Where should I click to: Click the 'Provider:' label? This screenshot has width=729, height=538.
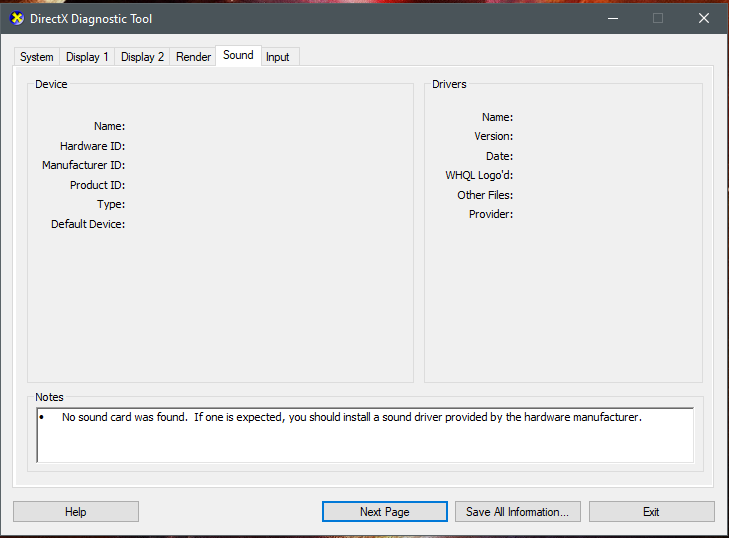[x=491, y=214]
